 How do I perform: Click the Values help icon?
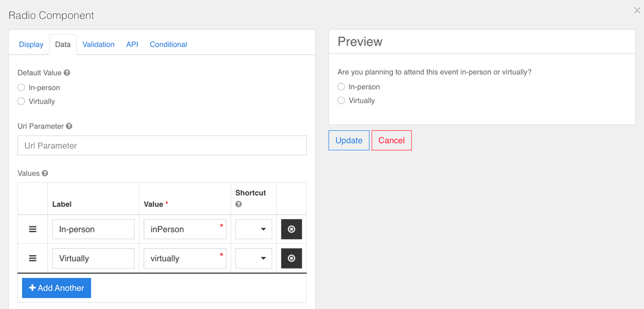click(45, 174)
